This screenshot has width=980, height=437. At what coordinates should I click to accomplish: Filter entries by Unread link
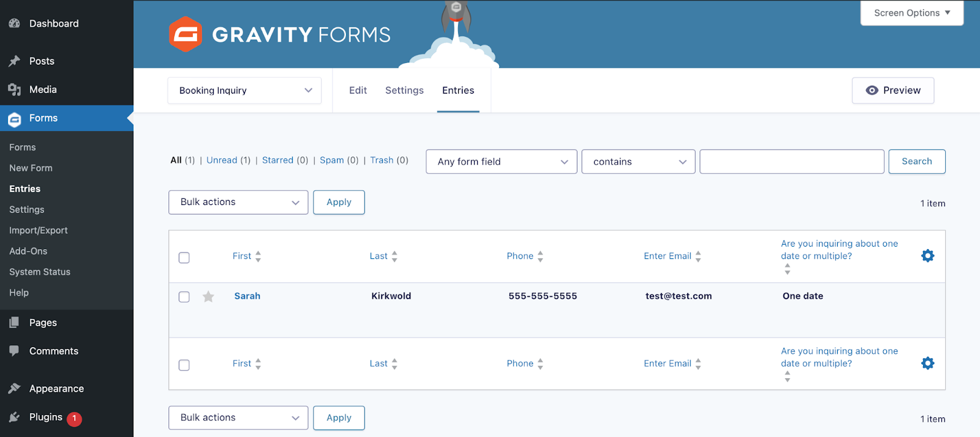(x=222, y=160)
